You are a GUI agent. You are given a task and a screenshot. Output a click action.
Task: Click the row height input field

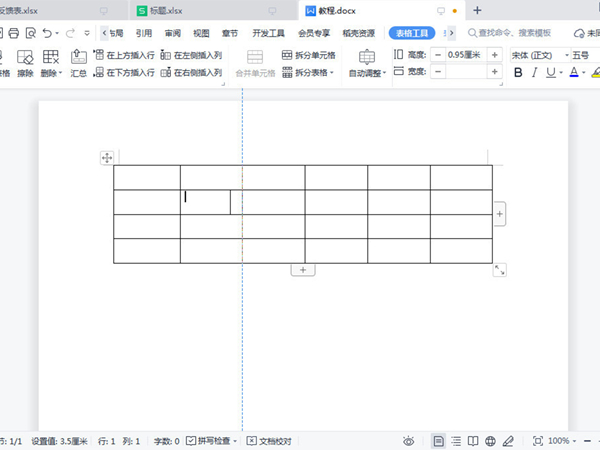coord(465,55)
